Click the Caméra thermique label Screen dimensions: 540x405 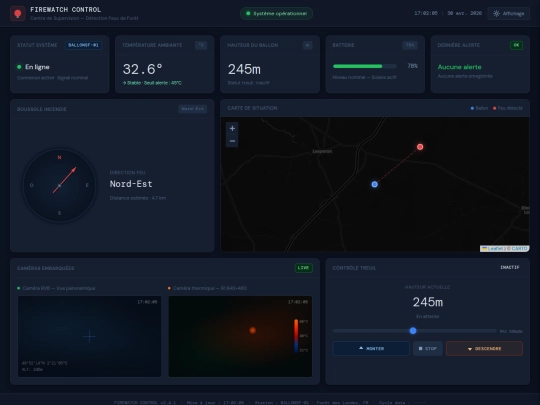click(210, 288)
